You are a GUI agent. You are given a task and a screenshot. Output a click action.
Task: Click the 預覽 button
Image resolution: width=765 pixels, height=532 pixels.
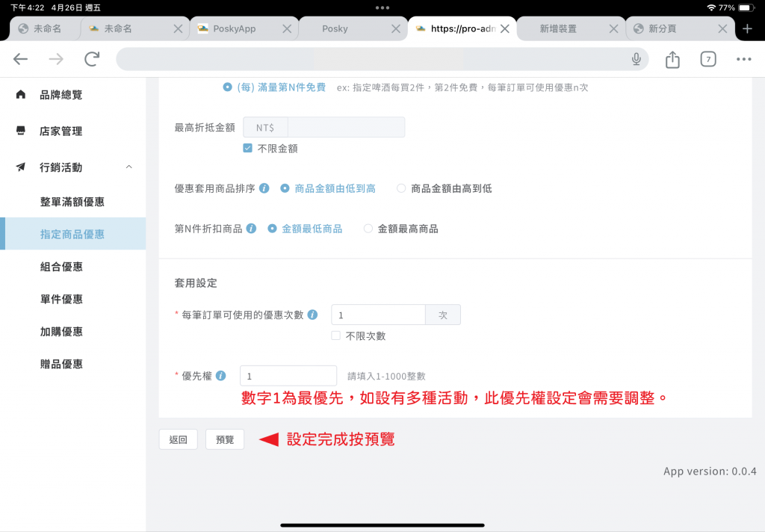[x=224, y=439]
